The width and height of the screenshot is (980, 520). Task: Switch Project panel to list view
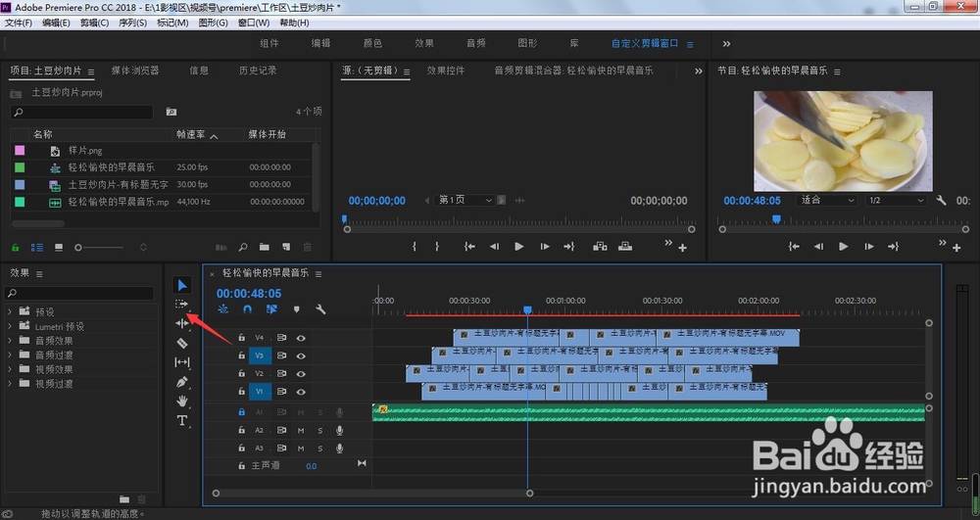click(37, 248)
